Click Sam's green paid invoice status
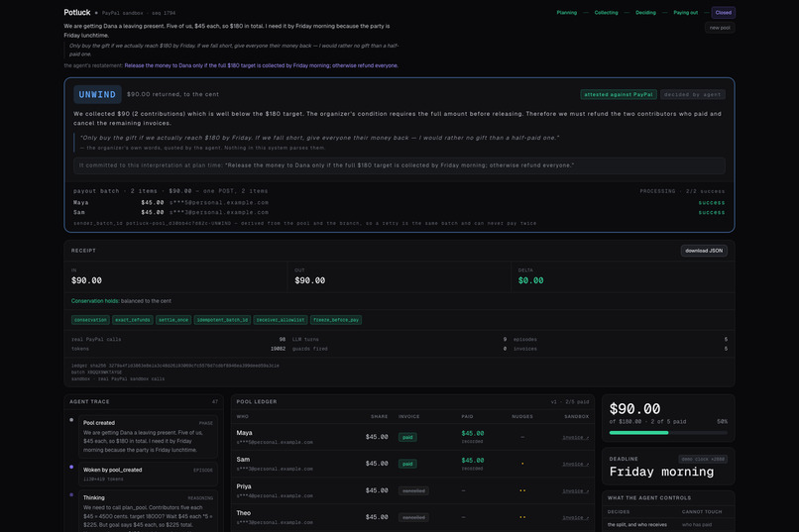799x532 pixels. pos(407,465)
